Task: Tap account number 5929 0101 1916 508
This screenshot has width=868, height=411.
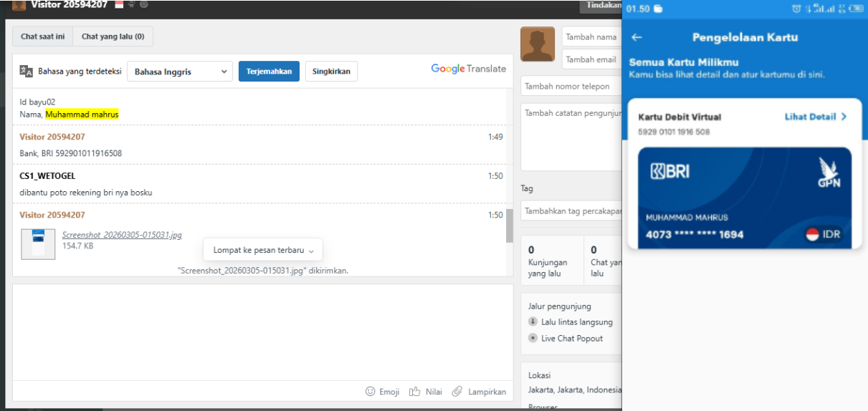Action: pos(674,132)
